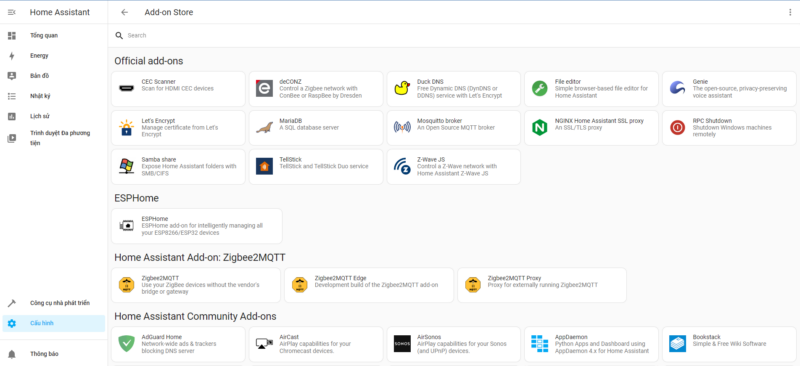Open Bản đồ in the sidebar
This screenshot has width=800, height=366.
54,76
